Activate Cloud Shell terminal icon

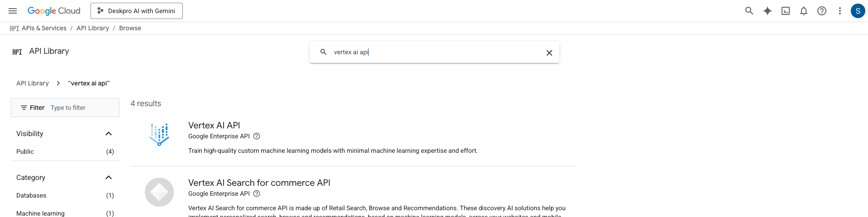[x=786, y=11]
